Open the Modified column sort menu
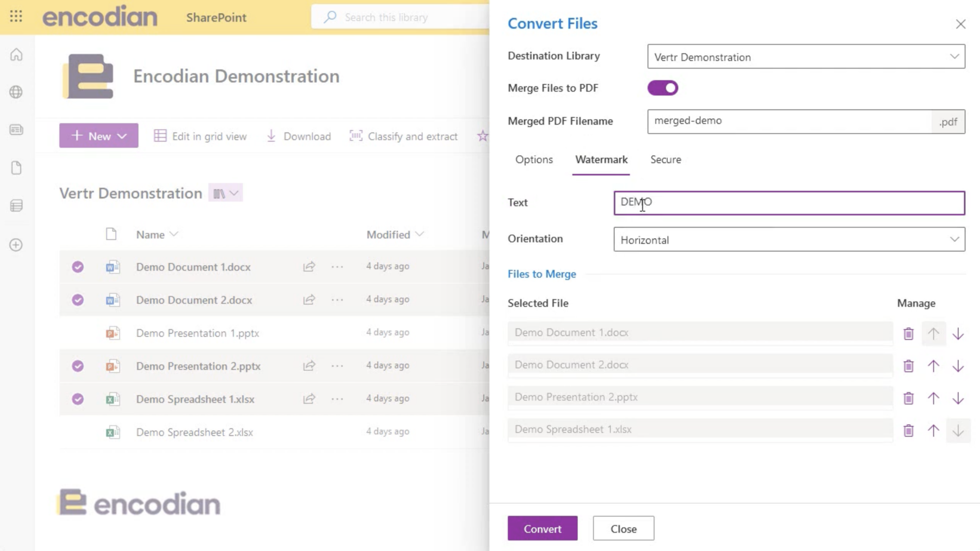The height and width of the screenshot is (551, 980). (x=395, y=234)
